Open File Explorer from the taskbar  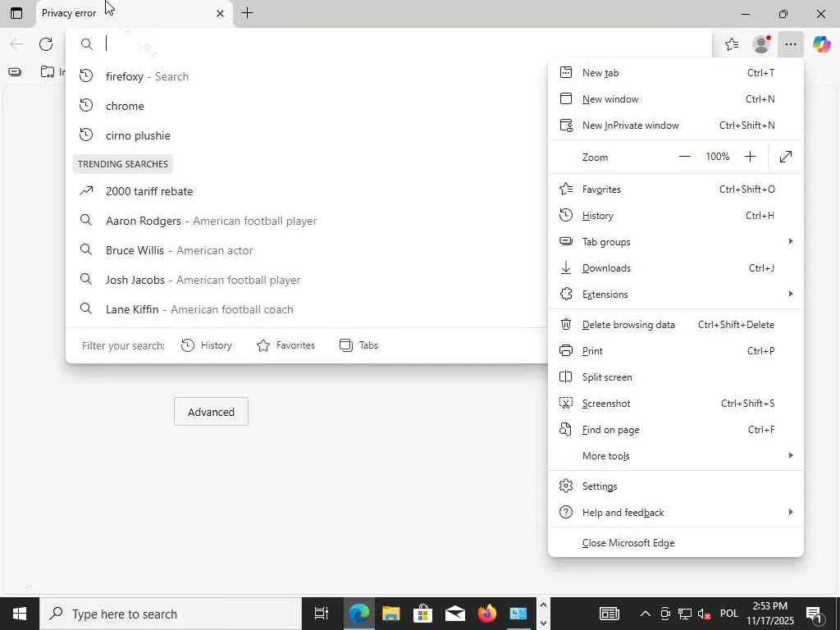pyautogui.click(x=391, y=614)
